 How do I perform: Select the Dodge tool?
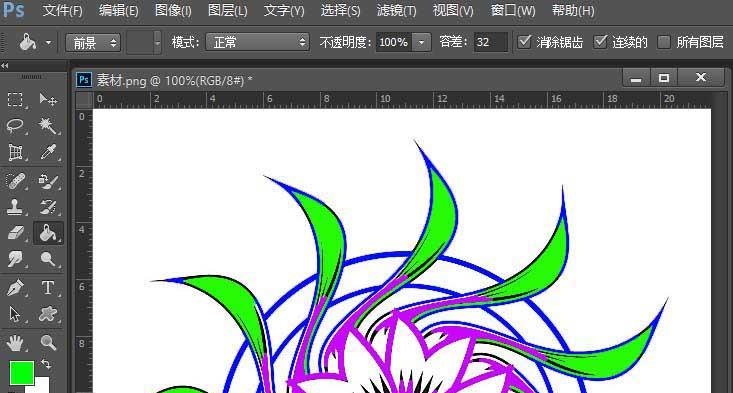pos(48,258)
